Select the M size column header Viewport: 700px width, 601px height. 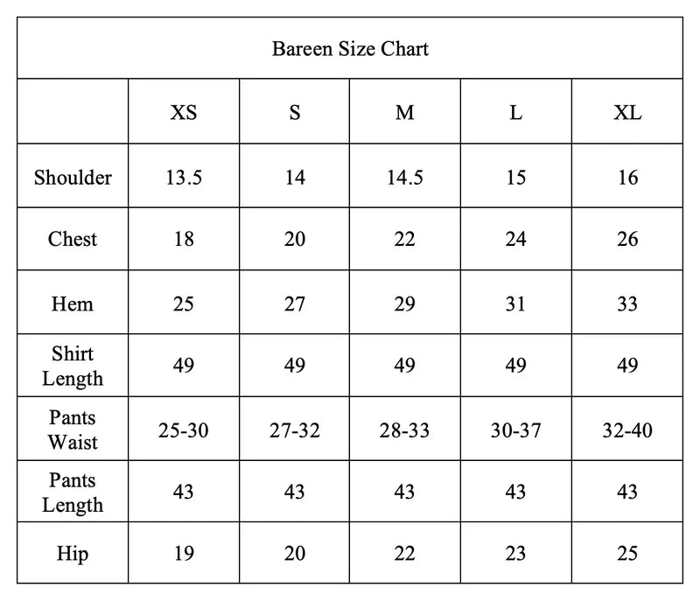pyautogui.click(x=404, y=113)
